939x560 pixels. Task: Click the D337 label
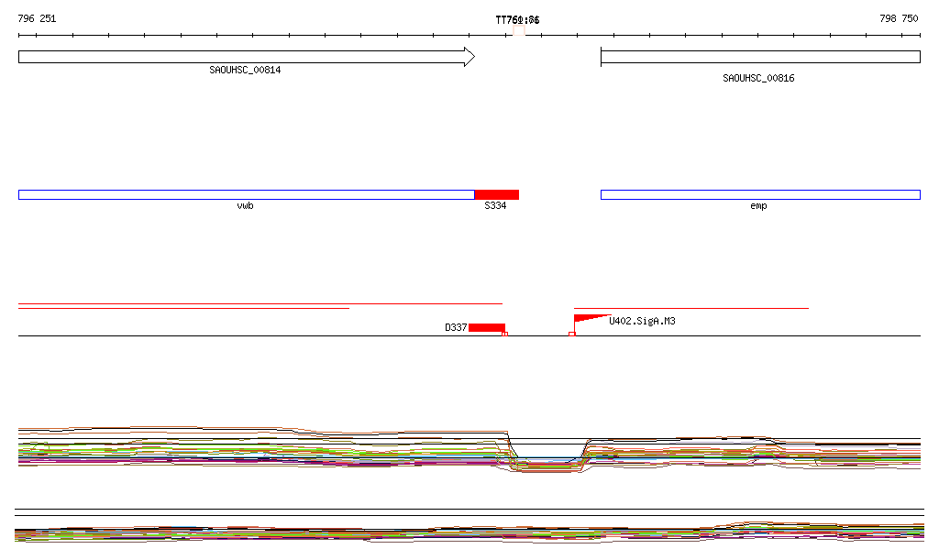pos(456,327)
